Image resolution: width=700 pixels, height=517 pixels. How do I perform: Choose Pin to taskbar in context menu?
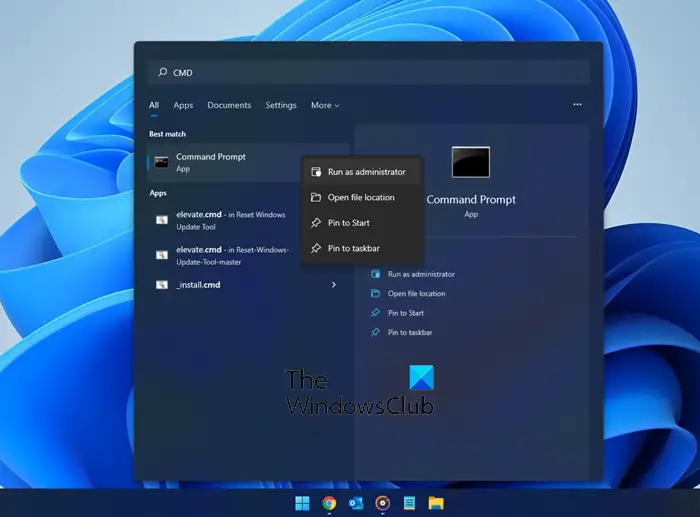[x=362, y=248]
